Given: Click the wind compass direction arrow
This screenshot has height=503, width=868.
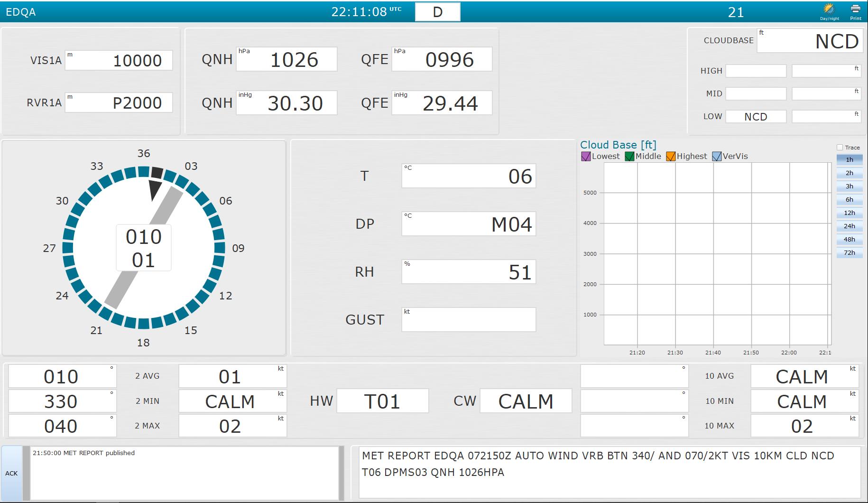Looking at the screenshot, I should [x=155, y=189].
